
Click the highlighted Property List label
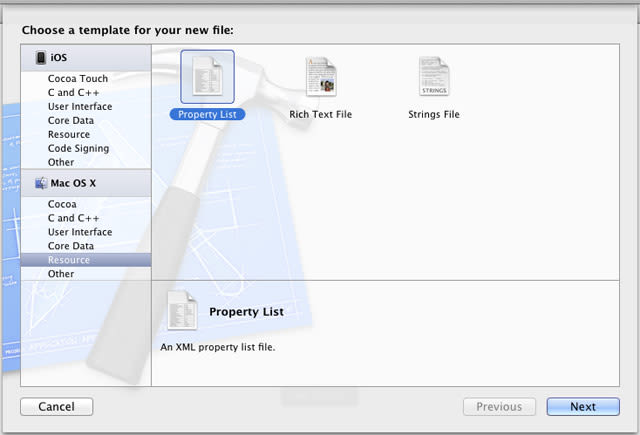[207, 114]
